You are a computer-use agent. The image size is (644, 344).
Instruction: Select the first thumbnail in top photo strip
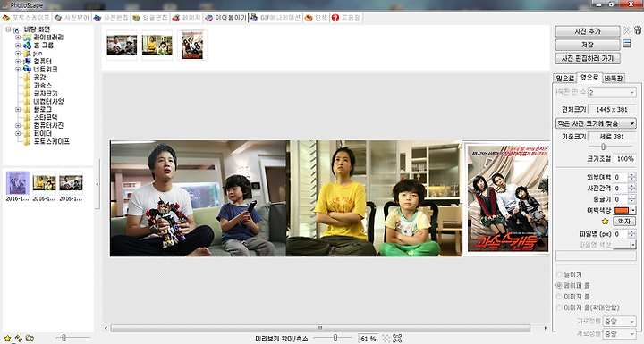(122, 46)
